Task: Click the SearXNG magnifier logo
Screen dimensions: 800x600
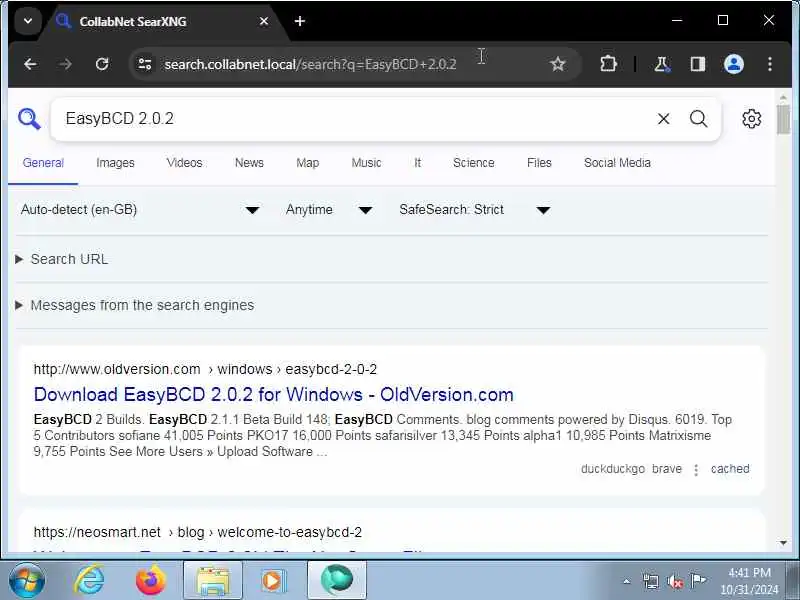Action: coord(29,119)
